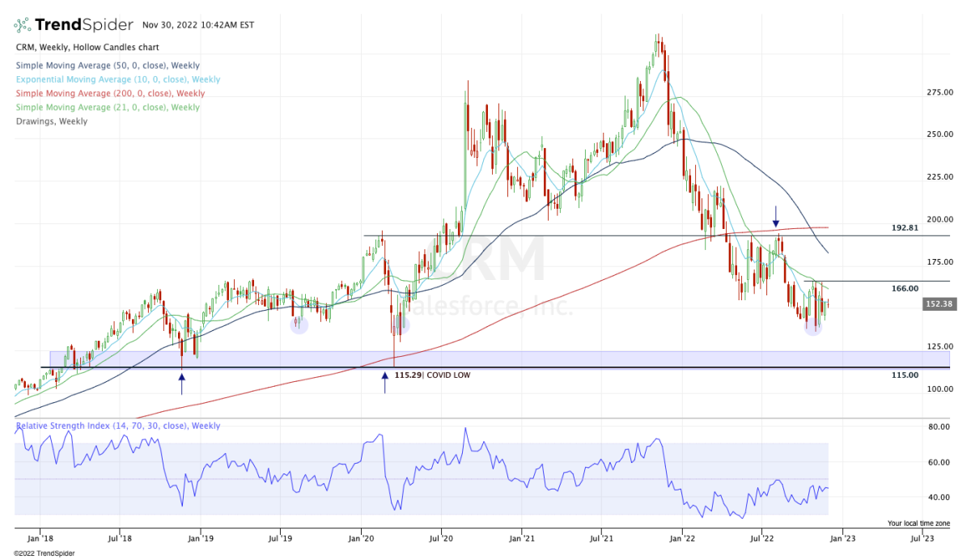Click the 115.00 support level label
Screen dimensions: 971x560
[905, 375]
